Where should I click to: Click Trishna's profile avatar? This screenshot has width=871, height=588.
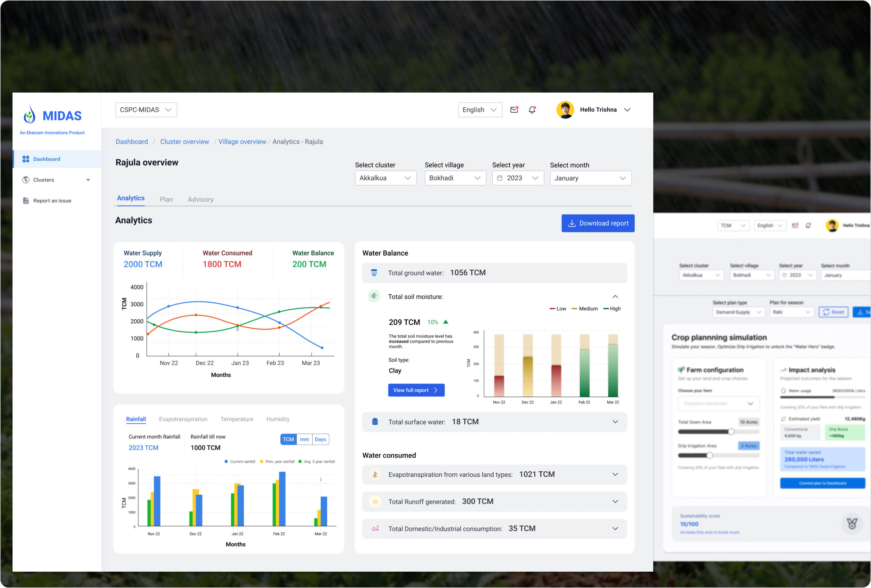click(565, 110)
